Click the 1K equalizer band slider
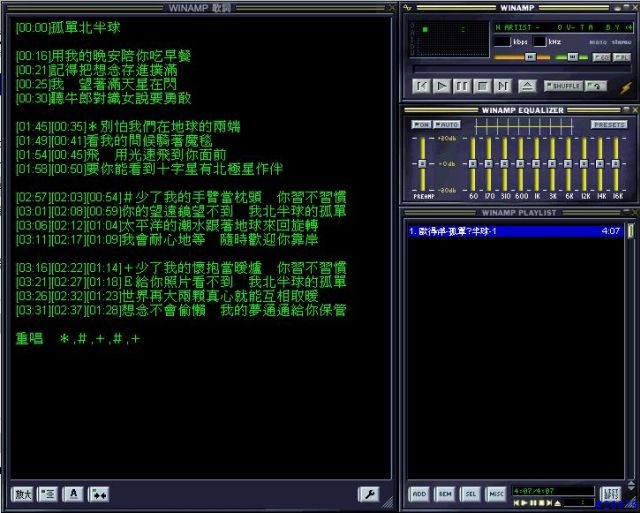Viewport: 640px width, 513px height. click(536, 164)
